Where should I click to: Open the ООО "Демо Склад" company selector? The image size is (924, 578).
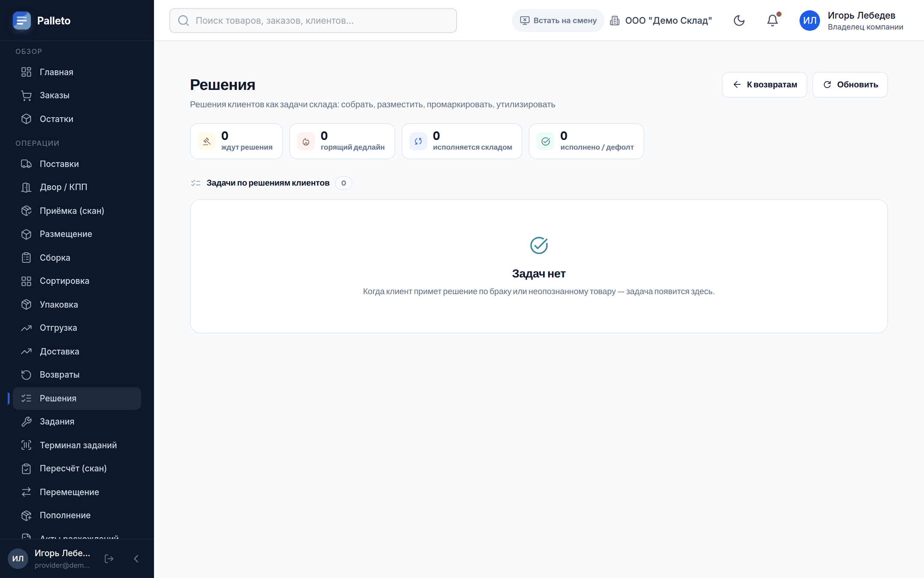click(661, 21)
